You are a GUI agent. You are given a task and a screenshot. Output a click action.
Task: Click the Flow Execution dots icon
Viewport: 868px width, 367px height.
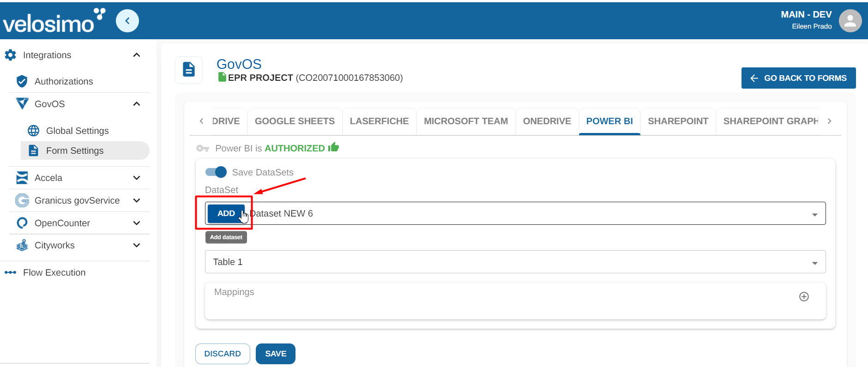[10, 272]
